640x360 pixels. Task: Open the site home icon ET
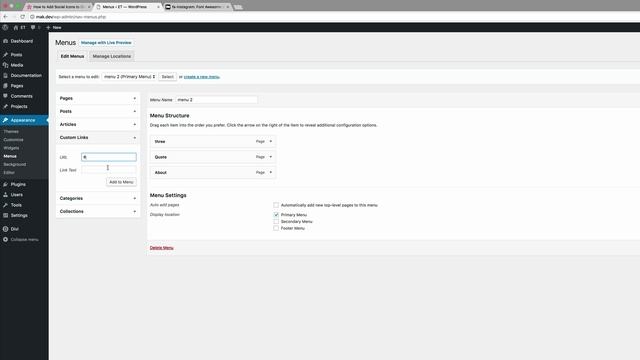click(19, 27)
